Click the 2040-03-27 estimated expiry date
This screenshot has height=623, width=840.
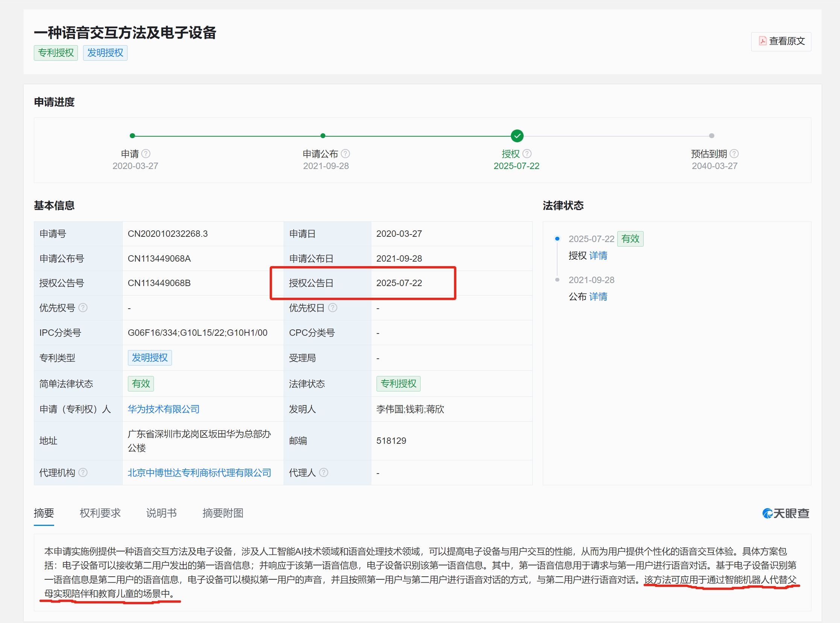click(714, 166)
